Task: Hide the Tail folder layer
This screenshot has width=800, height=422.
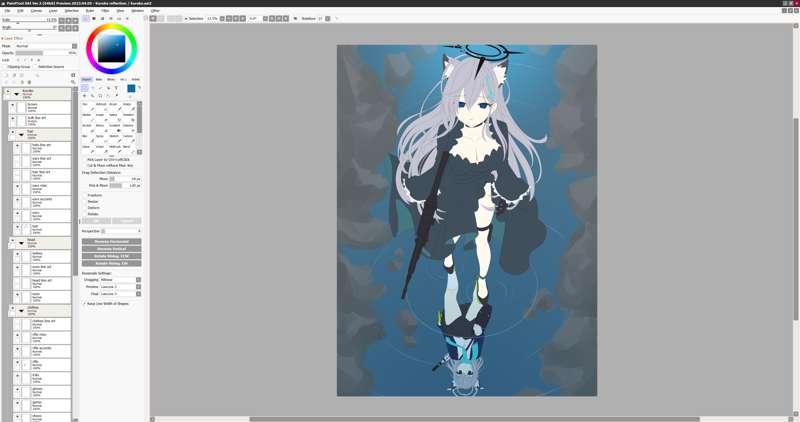Action: (x=13, y=132)
